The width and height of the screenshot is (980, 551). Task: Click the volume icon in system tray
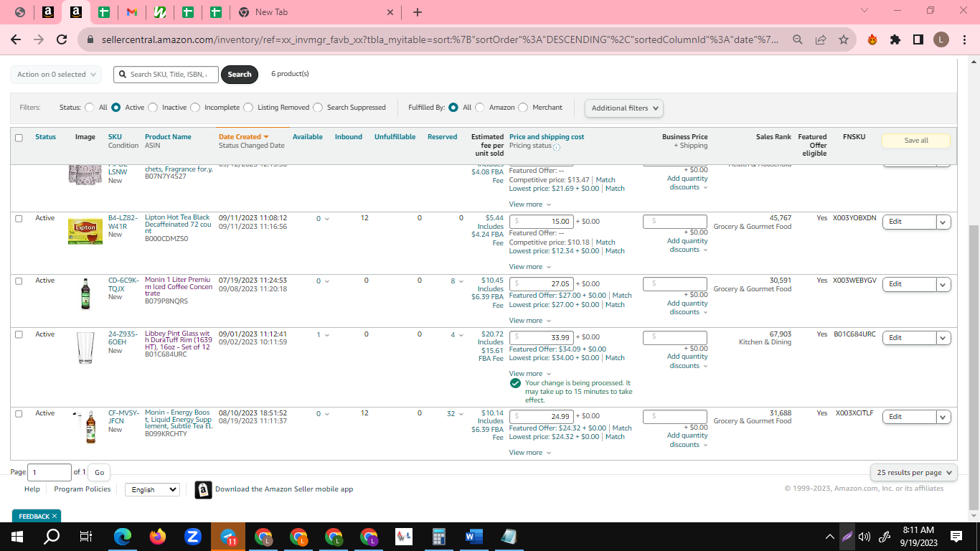(x=864, y=537)
